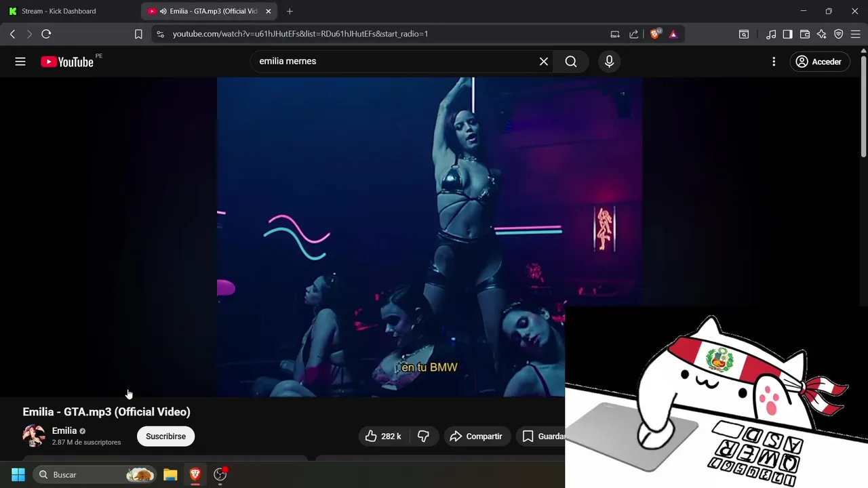
Task: Open Brave browser taskbar icon
Action: point(195,474)
